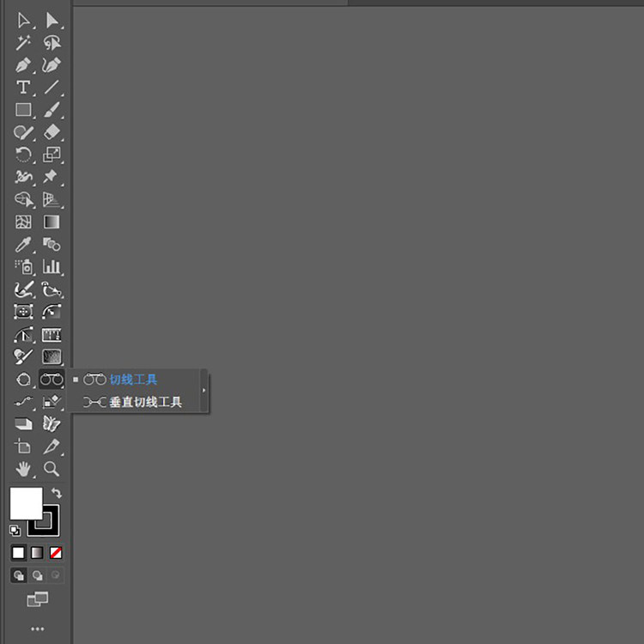Select the Artboard tool
The height and width of the screenshot is (644, 644).
click(22, 446)
